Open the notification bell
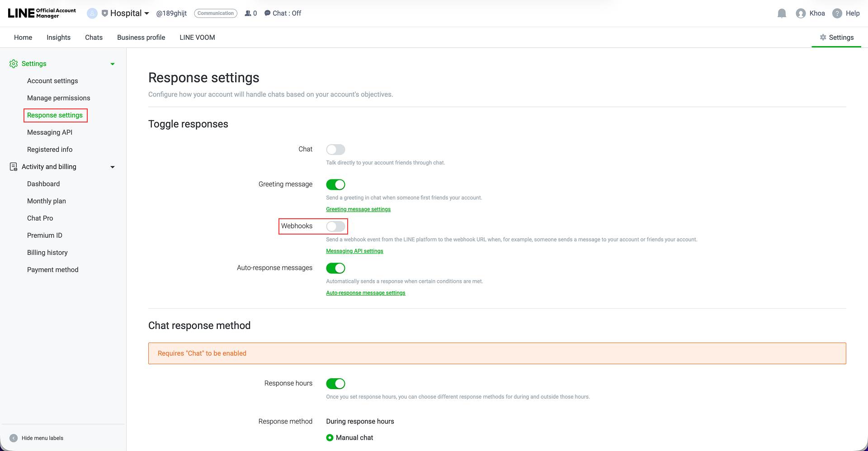 (782, 13)
